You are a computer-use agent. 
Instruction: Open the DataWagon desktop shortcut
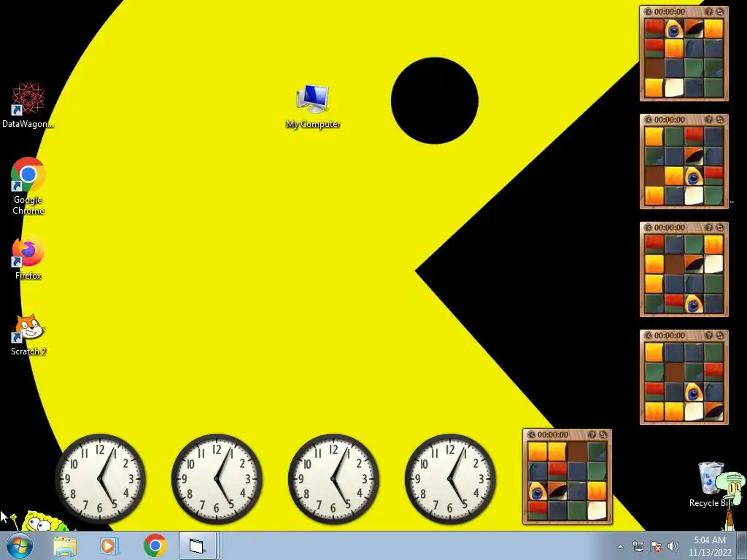pos(28,105)
